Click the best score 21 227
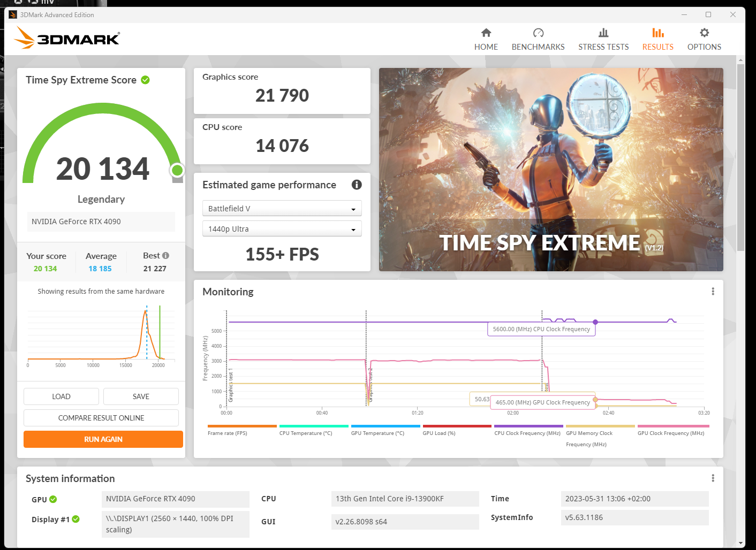 click(155, 269)
